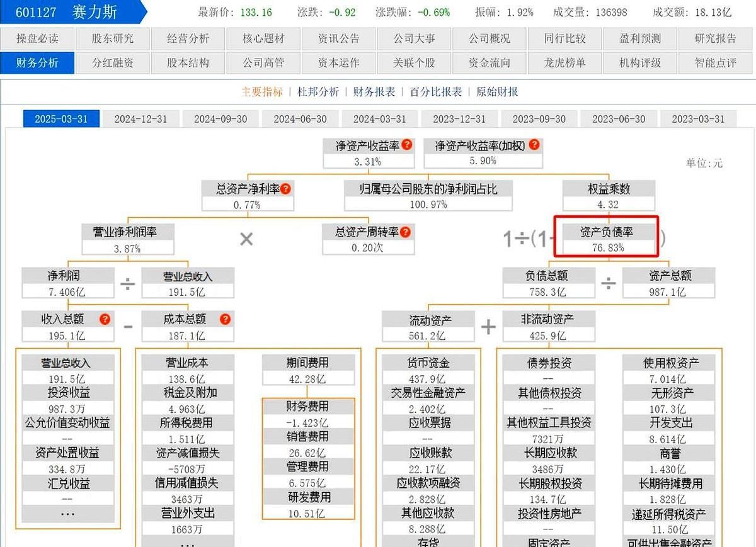The image size is (756, 547).
Task: Select the 长期股权投资 item
Action: (x=549, y=491)
